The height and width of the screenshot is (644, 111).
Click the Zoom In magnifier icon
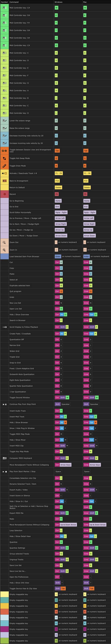point(4,250)
